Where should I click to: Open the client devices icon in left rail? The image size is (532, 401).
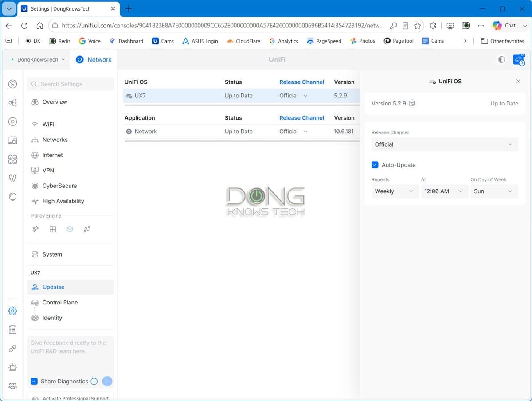click(x=12, y=140)
